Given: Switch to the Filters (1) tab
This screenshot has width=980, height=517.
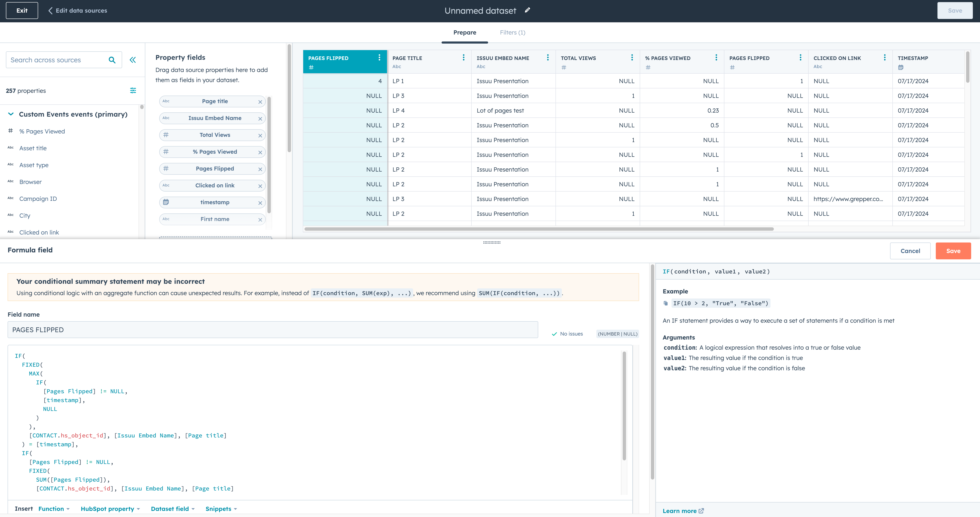Looking at the screenshot, I should pos(513,32).
